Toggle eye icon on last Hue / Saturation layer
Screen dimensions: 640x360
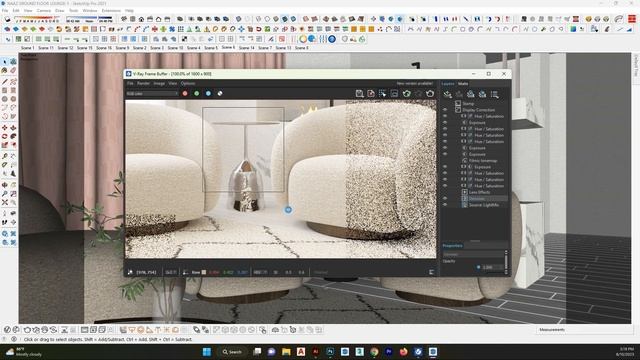[x=445, y=186]
